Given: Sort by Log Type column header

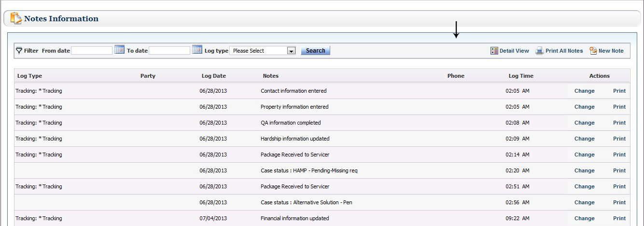Looking at the screenshot, I should pyautogui.click(x=29, y=76).
